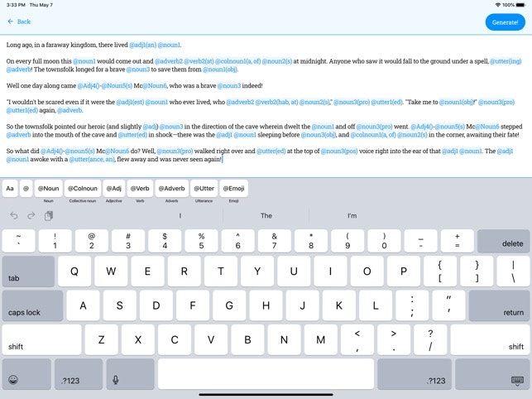Choose the "I" keyboard suggestion
The image size is (532, 399).
click(180, 215)
